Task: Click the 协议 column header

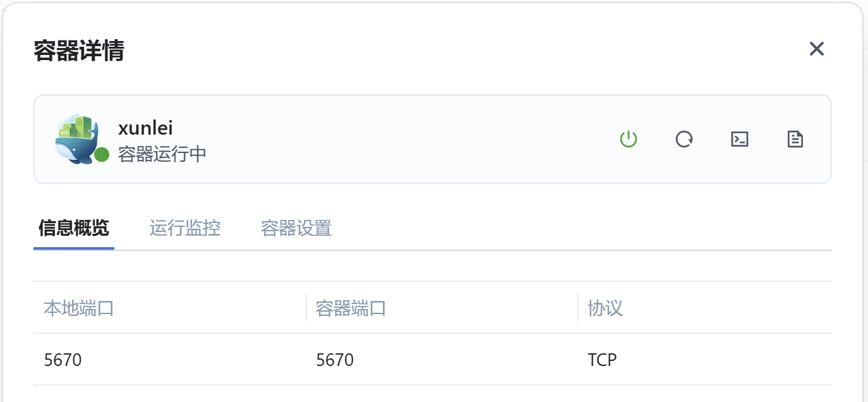Action: (x=605, y=308)
